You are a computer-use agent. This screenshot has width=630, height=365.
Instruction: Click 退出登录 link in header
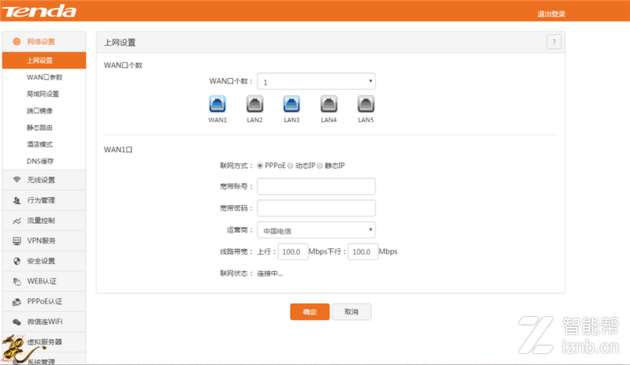(x=551, y=14)
